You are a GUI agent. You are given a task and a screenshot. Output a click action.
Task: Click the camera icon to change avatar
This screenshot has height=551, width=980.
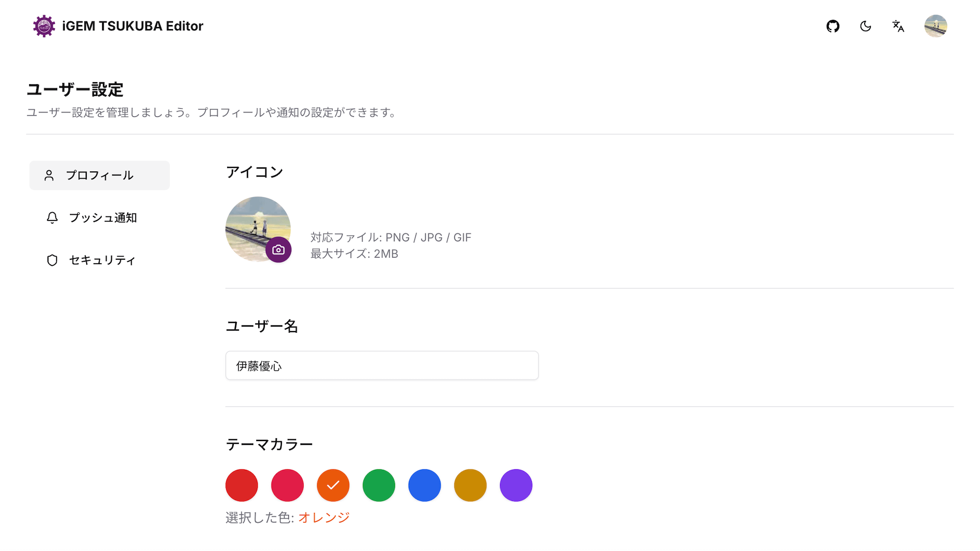(x=278, y=249)
